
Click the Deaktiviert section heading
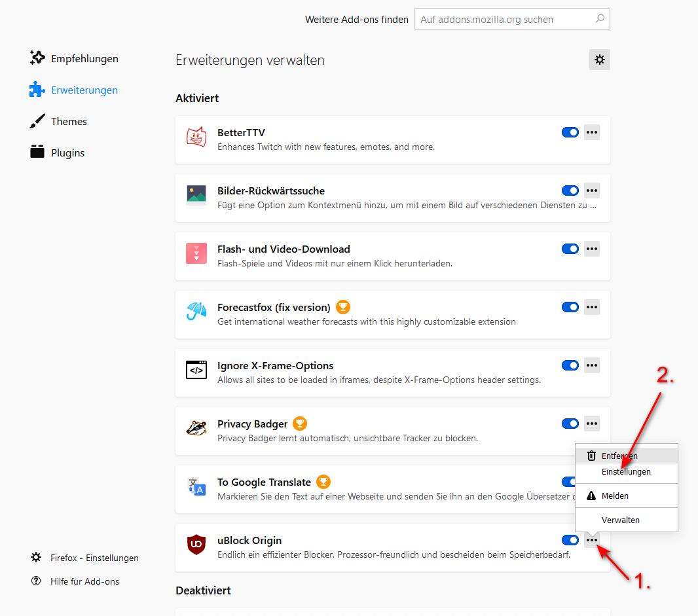tap(203, 590)
